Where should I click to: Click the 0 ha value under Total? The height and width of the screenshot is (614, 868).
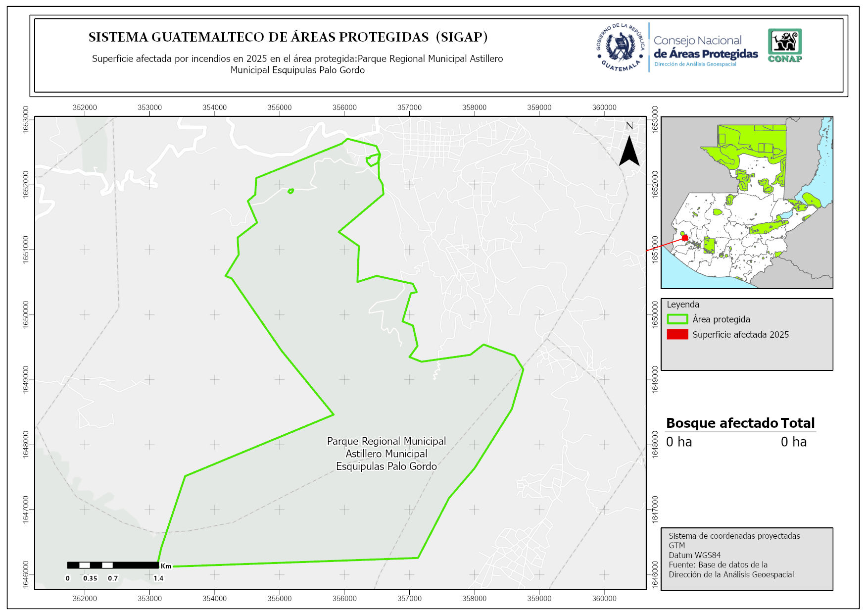[793, 442]
